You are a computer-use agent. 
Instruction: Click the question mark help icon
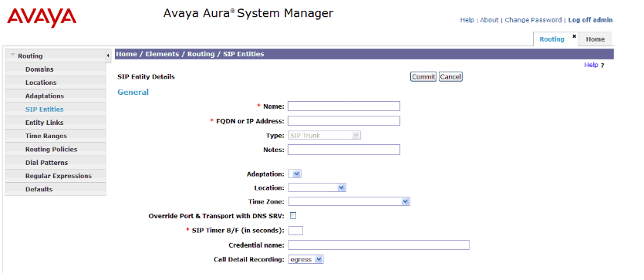602,66
